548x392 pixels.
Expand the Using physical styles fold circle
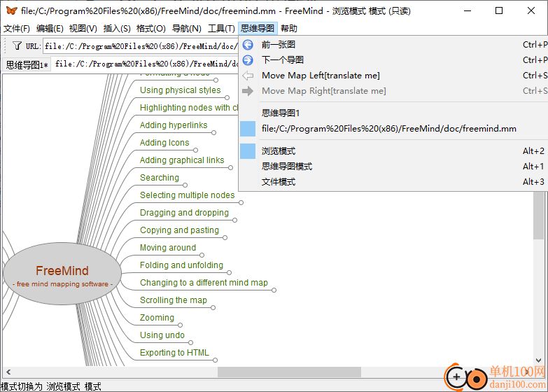227,98
